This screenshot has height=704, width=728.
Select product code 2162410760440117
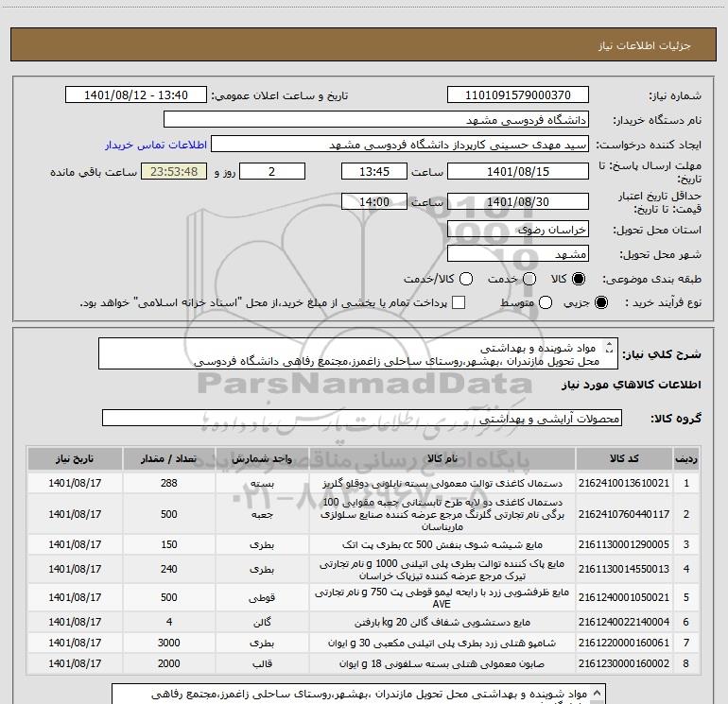pos(624,514)
